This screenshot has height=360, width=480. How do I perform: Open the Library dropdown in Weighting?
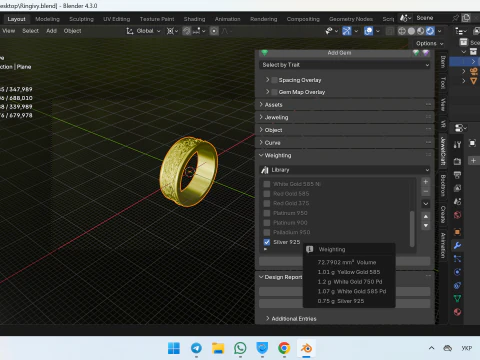345,170
